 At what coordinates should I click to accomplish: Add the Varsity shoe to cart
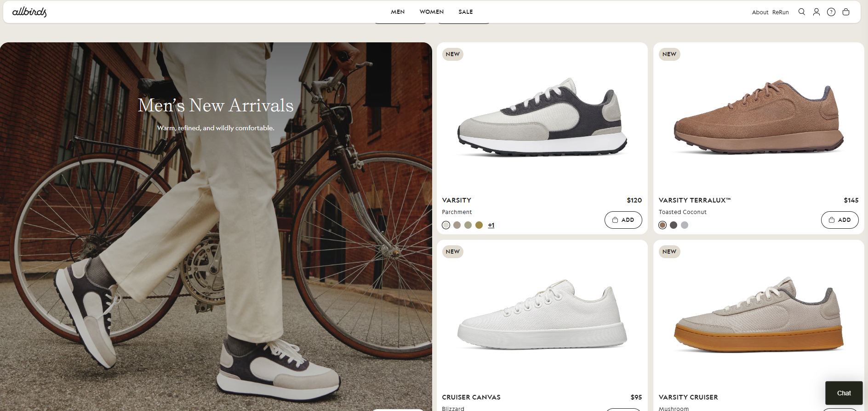(623, 220)
